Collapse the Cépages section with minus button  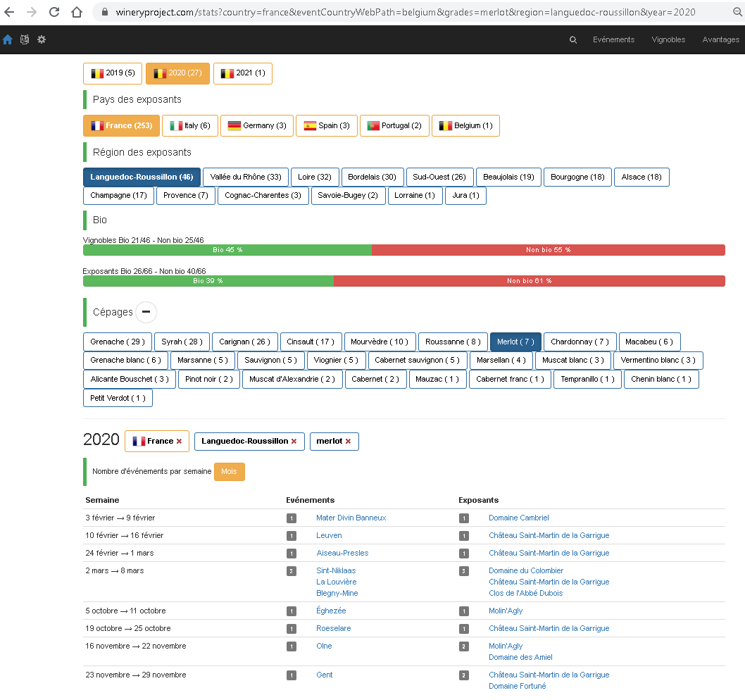click(x=146, y=312)
